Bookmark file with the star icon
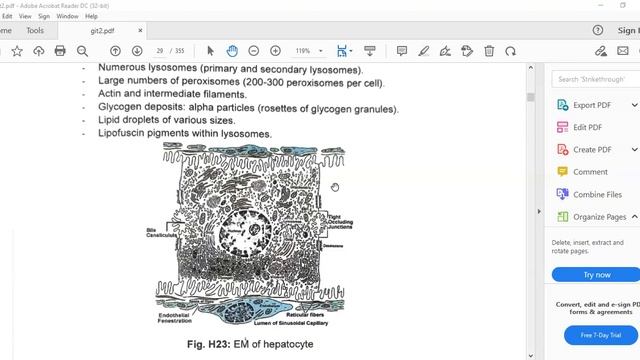Viewport: 640px width, 360px height. (17, 51)
